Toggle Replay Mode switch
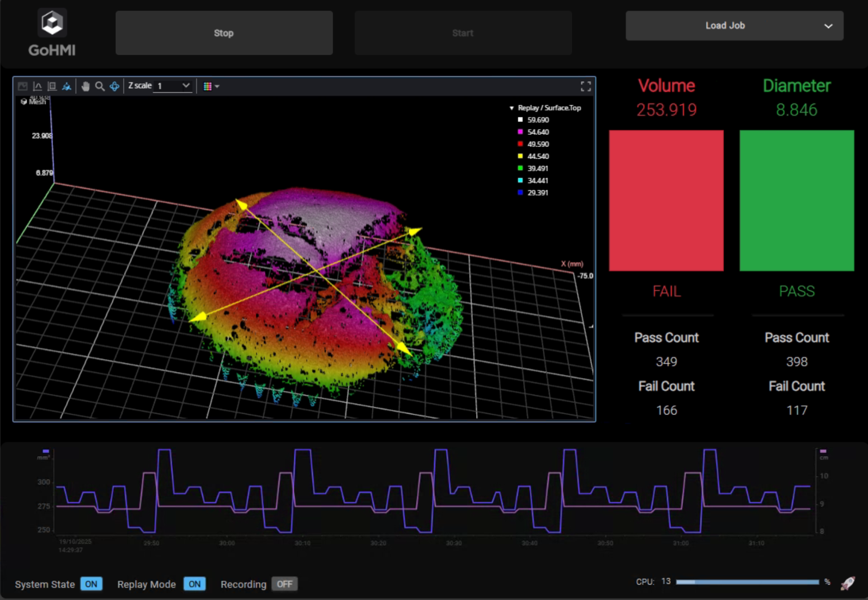Screen dimensions: 868x600 click(195, 584)
